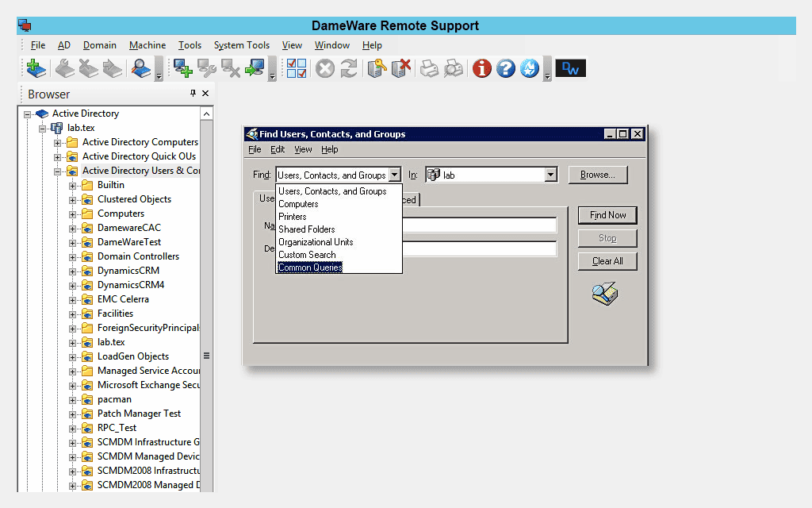Toggle the Browser panel pin

193,94
